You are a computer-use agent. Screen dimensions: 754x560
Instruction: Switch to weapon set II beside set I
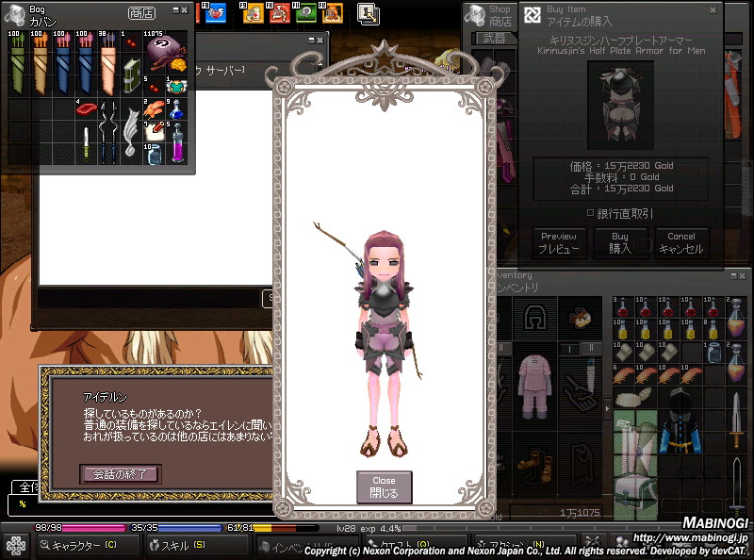(592, 348)
